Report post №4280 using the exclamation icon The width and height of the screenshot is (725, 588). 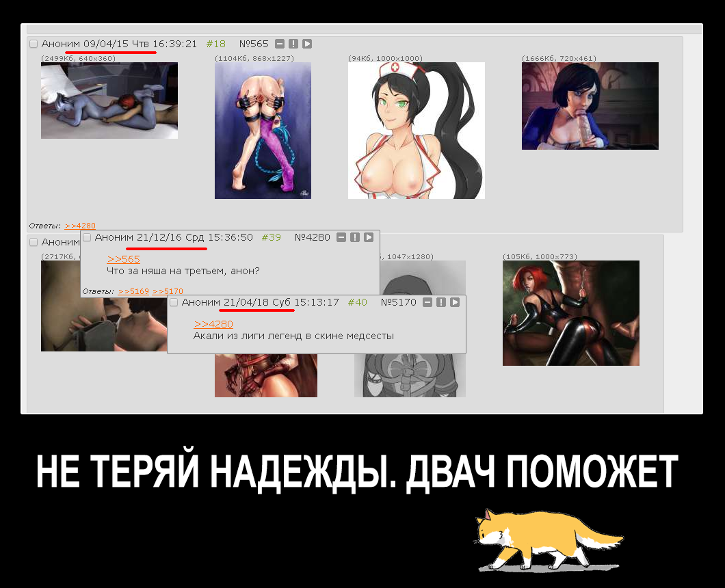click(355, 237)
